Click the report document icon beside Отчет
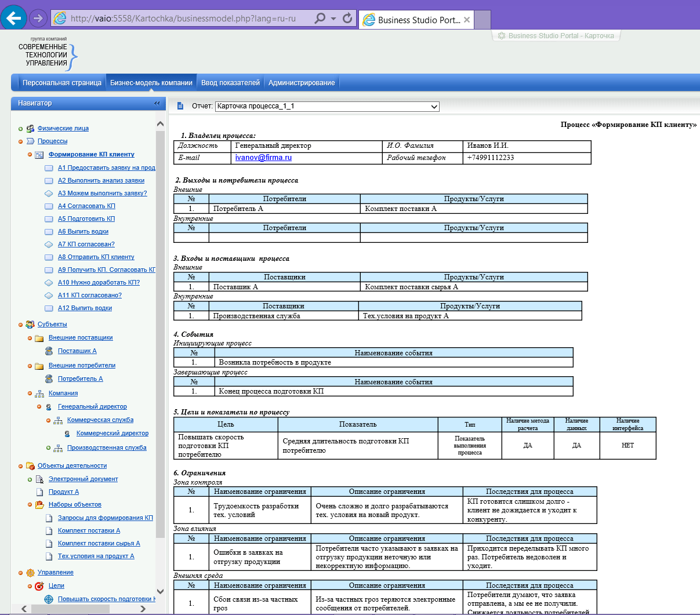The width and height of the screenshot is (700, 615). [x=180, y=106]
